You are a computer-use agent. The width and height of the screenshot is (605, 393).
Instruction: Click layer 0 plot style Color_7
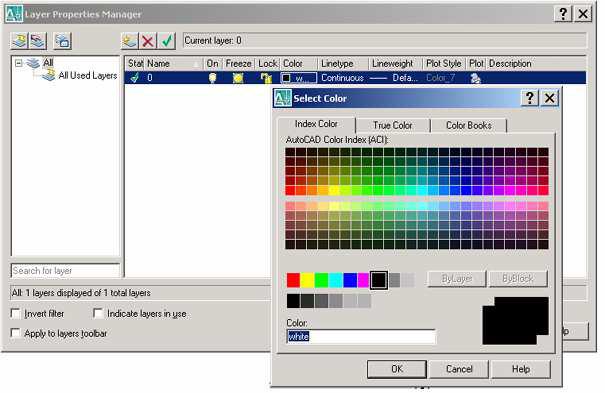pyautogui.click(x=440, y=78)
